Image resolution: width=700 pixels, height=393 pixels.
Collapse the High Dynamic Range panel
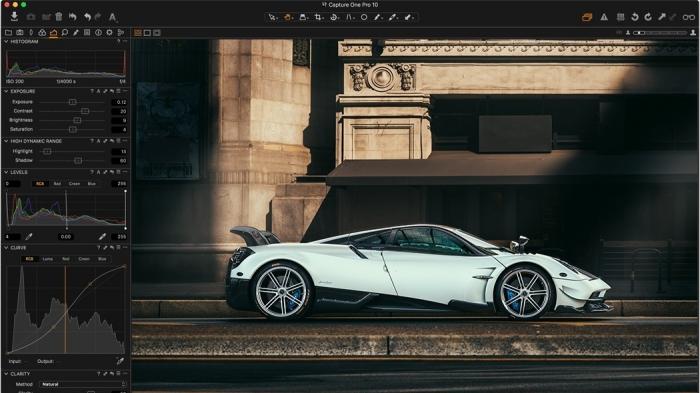(6, 141)
